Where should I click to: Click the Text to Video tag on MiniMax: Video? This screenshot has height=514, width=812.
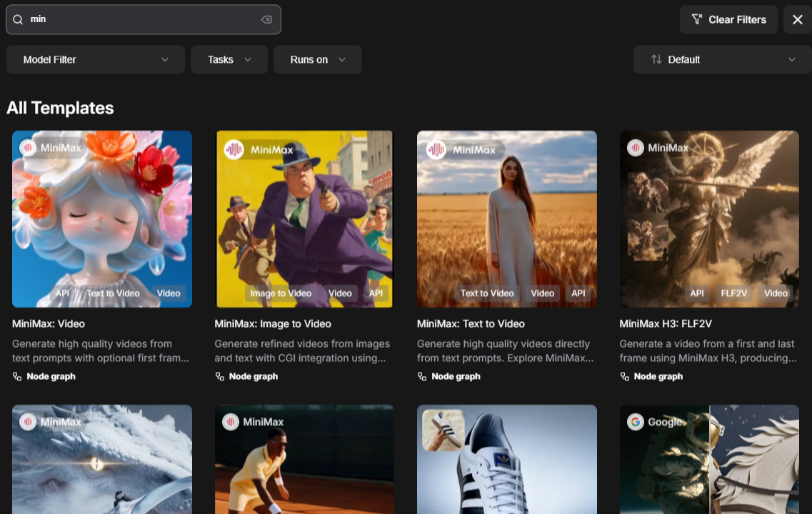point(113,293)
